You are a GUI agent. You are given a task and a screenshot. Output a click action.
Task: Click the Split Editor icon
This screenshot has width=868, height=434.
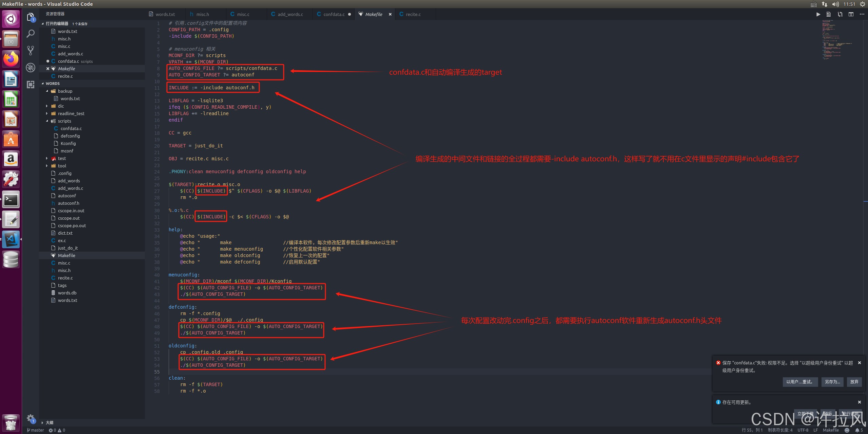coord(851,14)
